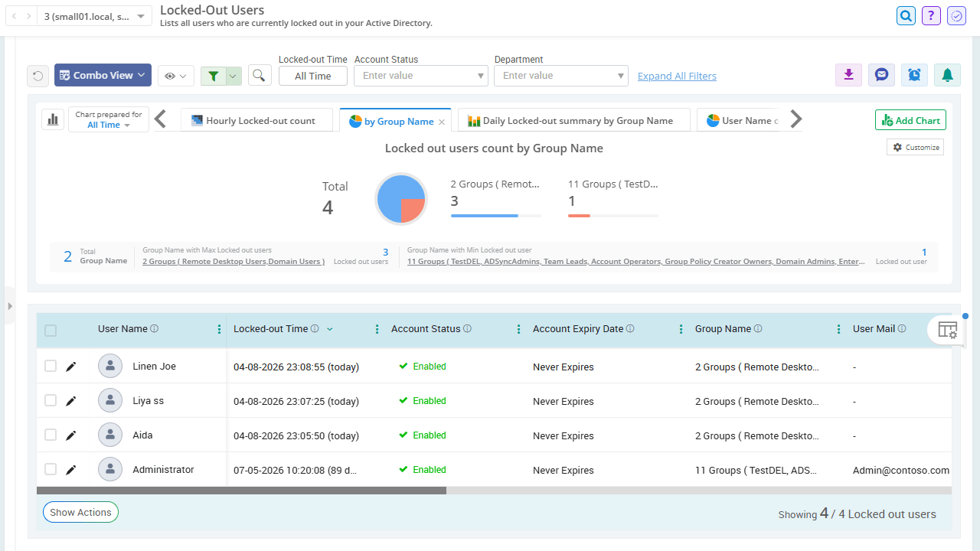Open User Name column options menu
The width and height of the screenshot is (980, 551).
pyautogui.click(x=220, y=329)
